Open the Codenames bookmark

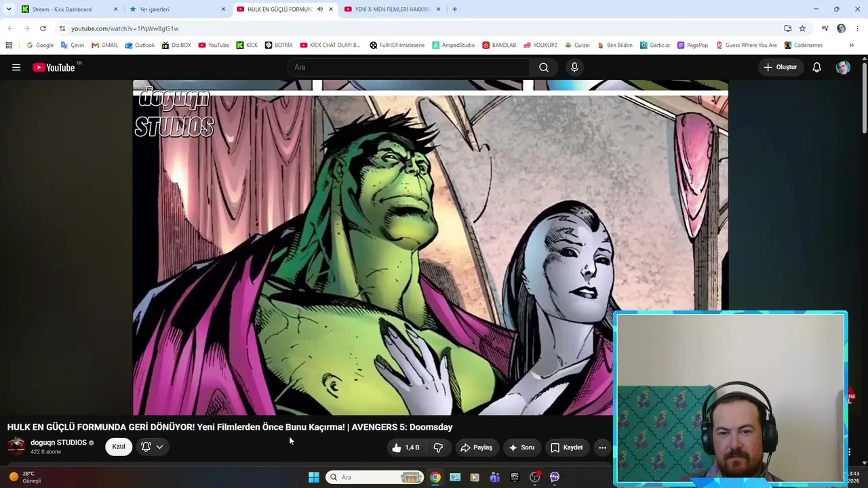pos(804,45)
